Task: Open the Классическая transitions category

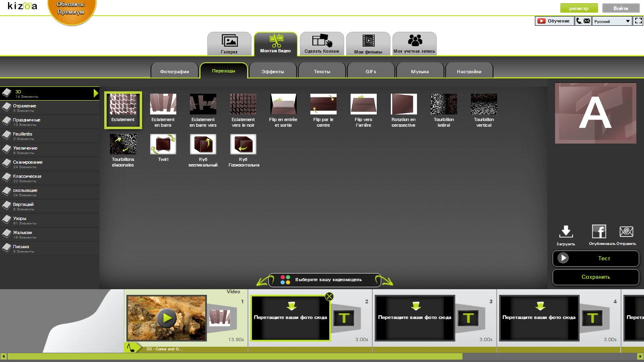Action: point(50,178)
